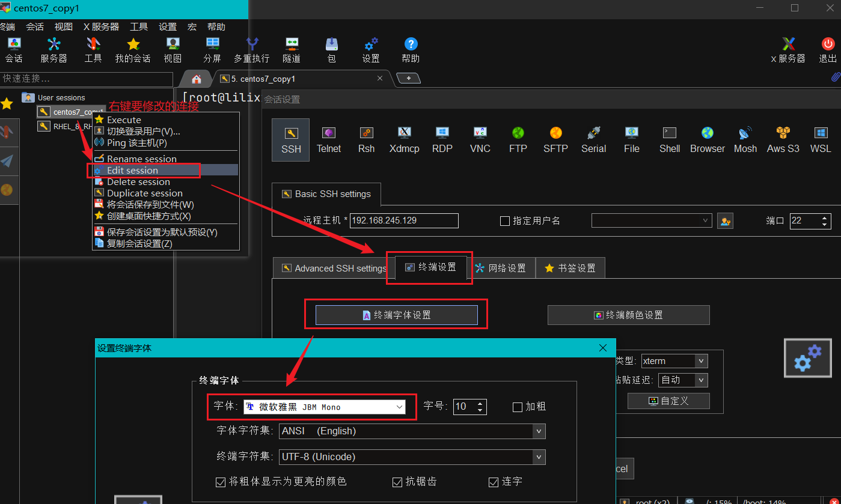
Task: Select the Xdmcp session type
Action: 405,140
